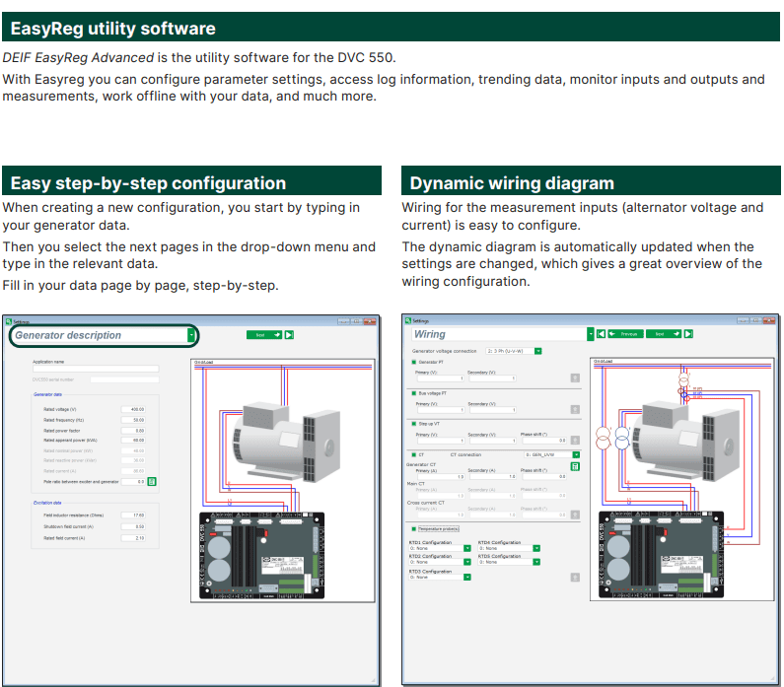784x687 pixels.
Task: Click upload icon in Bus voltage PT row
Action: (575, 408)
